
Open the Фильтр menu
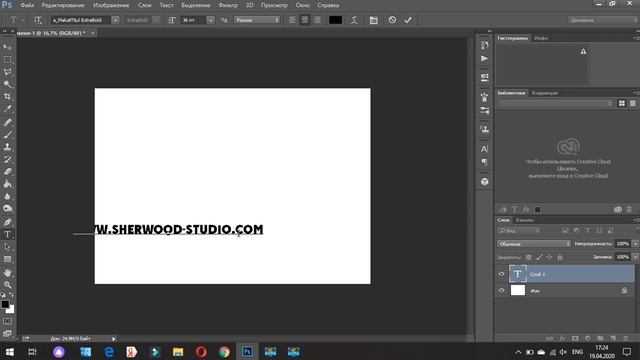coord(228,5)
